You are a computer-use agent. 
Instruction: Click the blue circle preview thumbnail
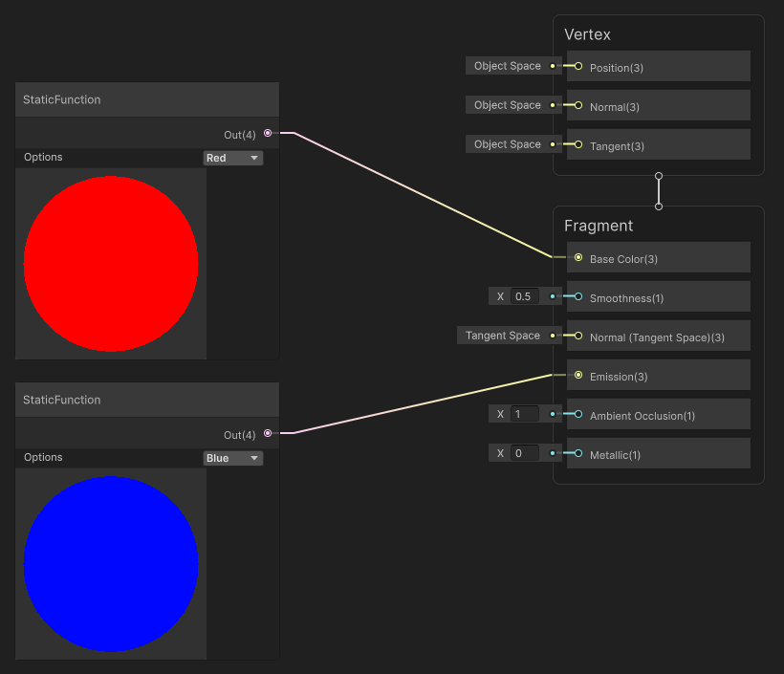pyautogui.click(x=111, y=563)
